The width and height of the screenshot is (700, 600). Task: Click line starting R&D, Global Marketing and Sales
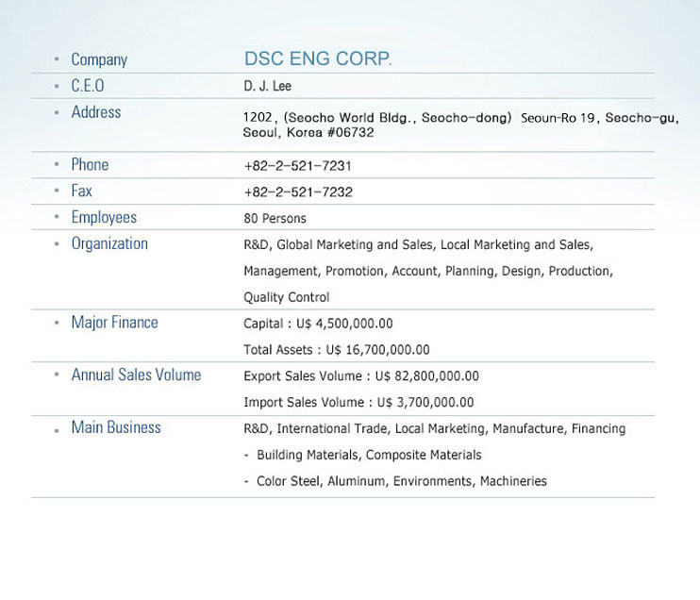418,244
